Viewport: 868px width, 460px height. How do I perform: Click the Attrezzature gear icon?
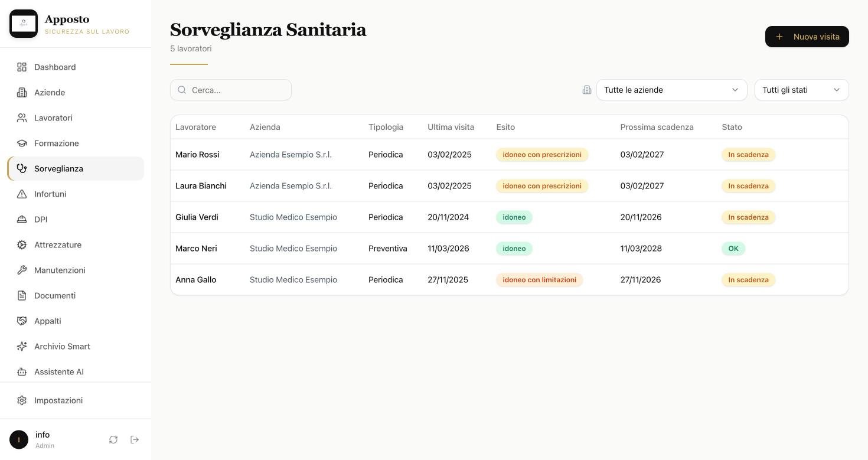[x=22, y=245]
